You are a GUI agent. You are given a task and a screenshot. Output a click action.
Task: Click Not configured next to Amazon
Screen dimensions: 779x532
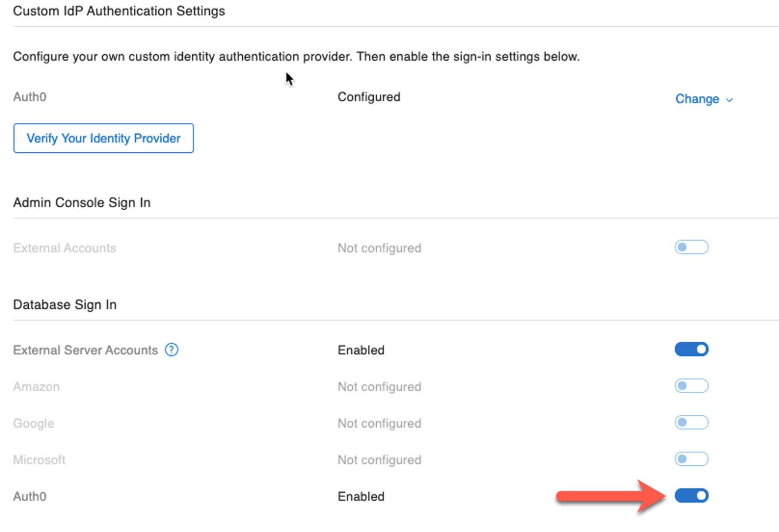[x=379, y=386]
